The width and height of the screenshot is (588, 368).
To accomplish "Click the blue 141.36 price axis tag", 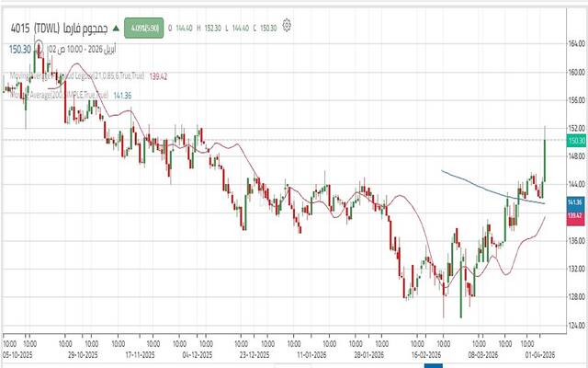I will tap(577, 201).
